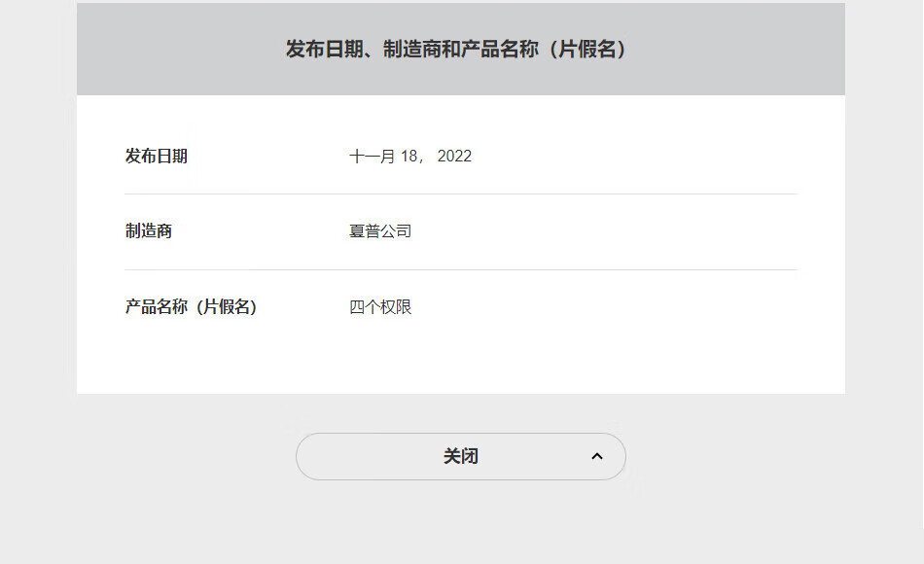Click the manufacturer value 夏普公司
The width and height of the screenshot is (924, 564).
(380, 231)
